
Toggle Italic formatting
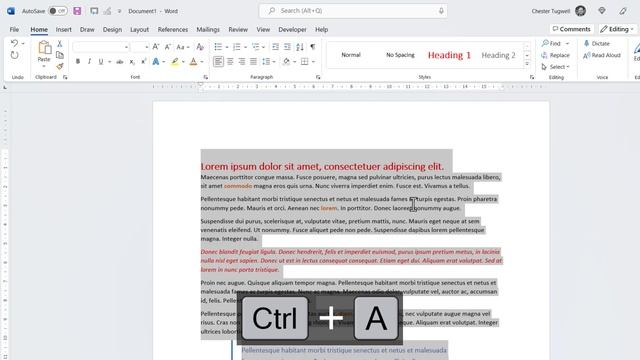pyautogui.click(x=89, y=62)
